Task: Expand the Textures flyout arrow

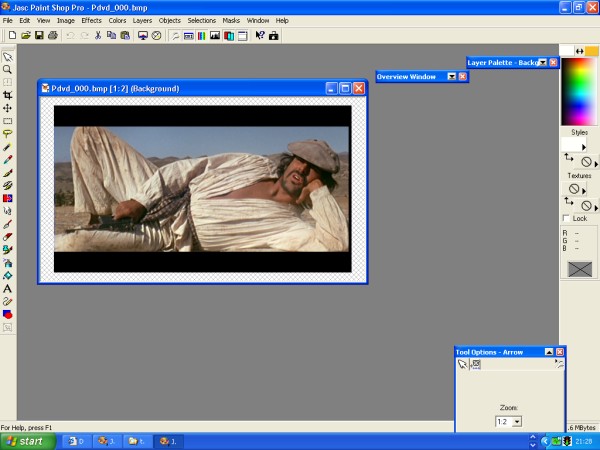Action: click(584, 190)
